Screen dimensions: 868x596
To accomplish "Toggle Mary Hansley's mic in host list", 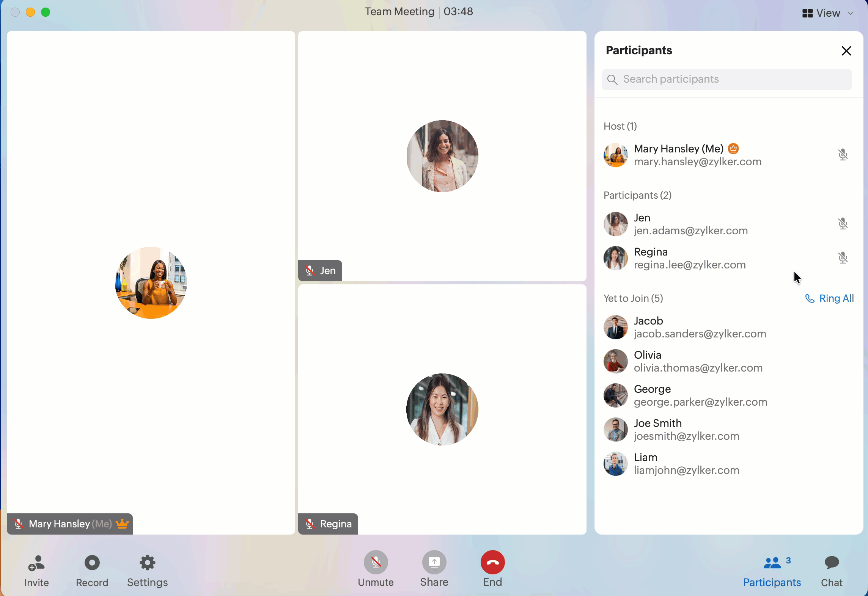I will coord(843,155).
